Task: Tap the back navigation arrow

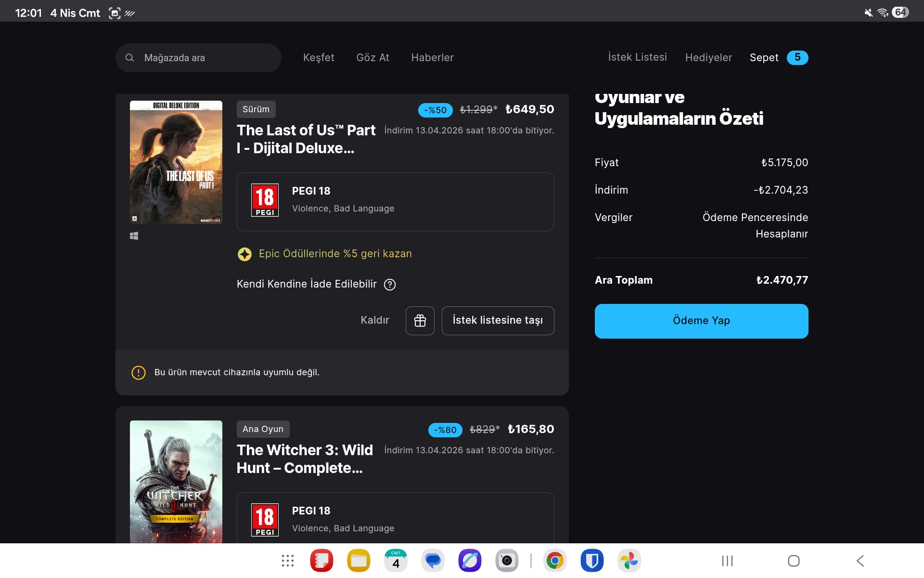Action: 860,561
